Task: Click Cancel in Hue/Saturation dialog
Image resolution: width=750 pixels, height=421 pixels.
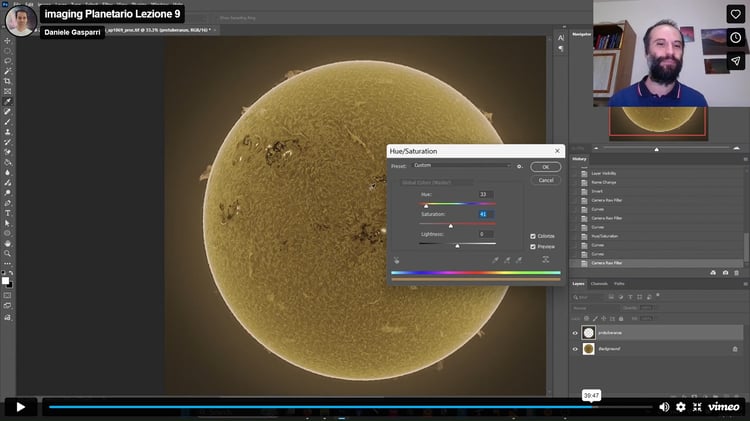Action: (x=546, y=180)
